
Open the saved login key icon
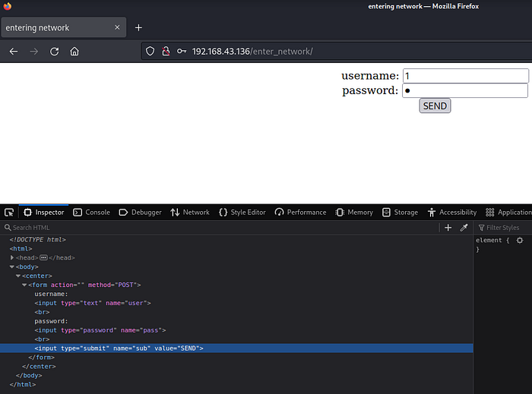pyautogui.click(x=182, y=52)
